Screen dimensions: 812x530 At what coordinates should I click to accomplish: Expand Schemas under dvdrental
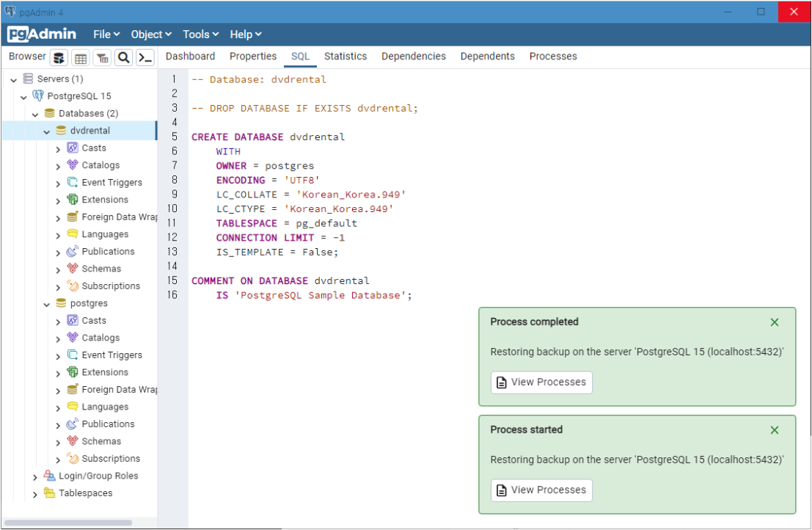coord(58,270)
